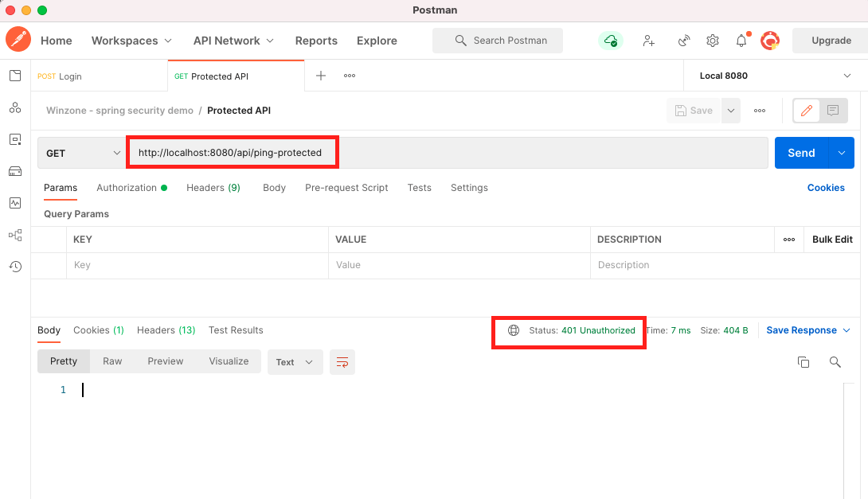This screenshot has width=868, height=499.
Task: Open the APIs sidebar icon
Action: click(15, 108)
